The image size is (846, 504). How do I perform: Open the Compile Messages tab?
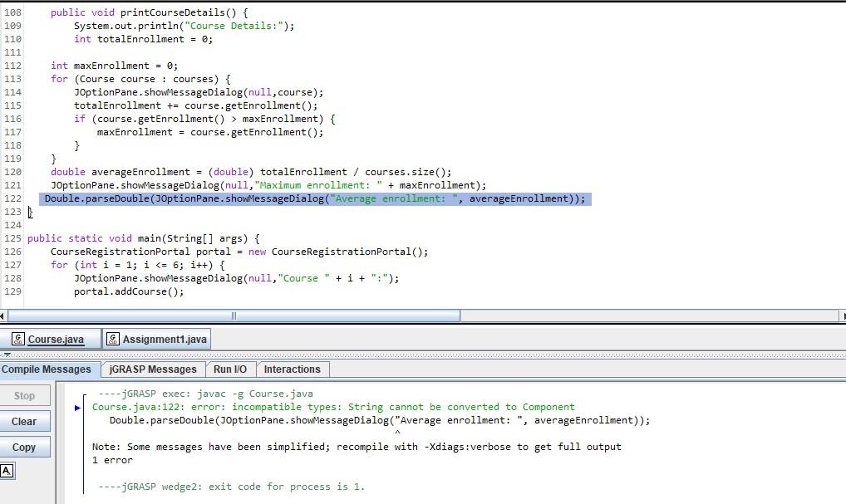(x=48, y=369)
